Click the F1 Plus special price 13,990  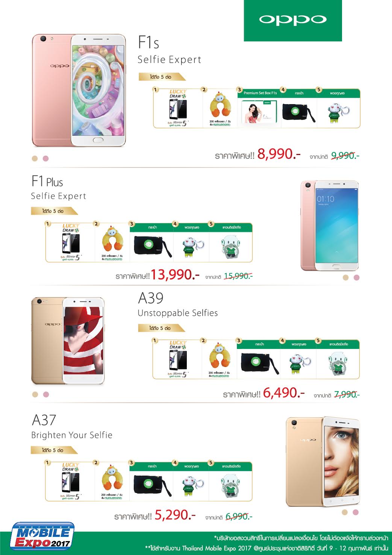(x=175, y=275)
